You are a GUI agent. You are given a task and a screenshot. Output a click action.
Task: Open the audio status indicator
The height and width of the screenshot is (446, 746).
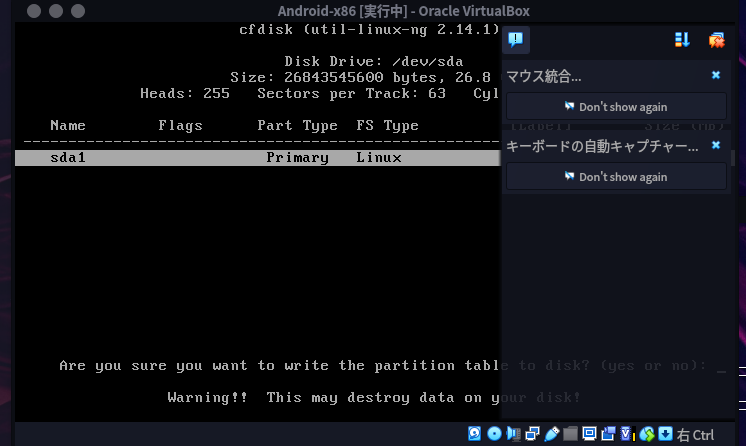(513, 434)
